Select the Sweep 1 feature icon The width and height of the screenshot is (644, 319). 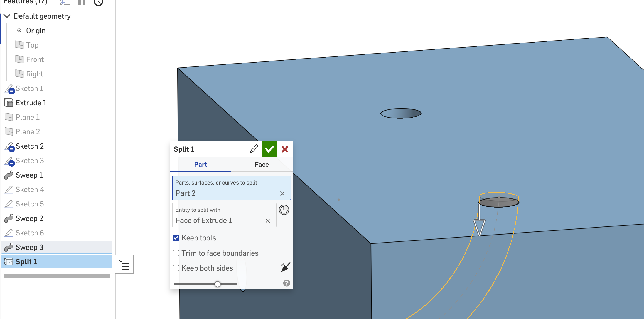pos(9,175)
